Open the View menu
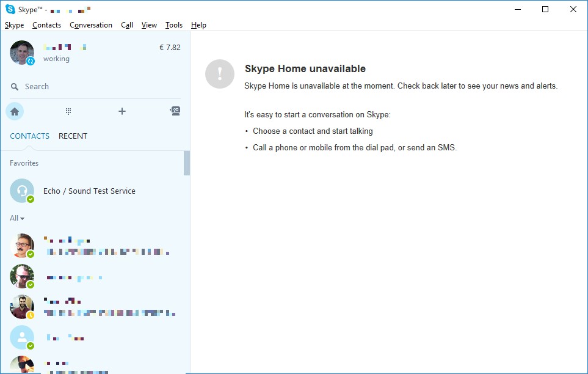 click(x=149, y=25)
